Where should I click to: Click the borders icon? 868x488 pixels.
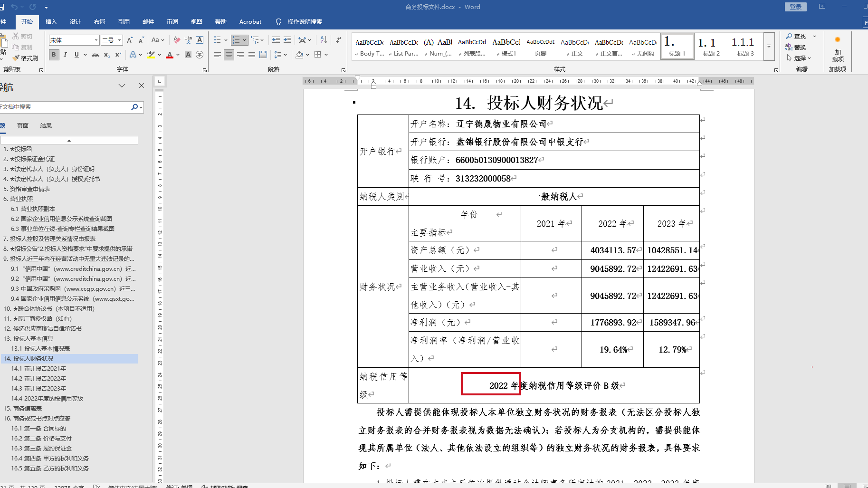point(318,55)
